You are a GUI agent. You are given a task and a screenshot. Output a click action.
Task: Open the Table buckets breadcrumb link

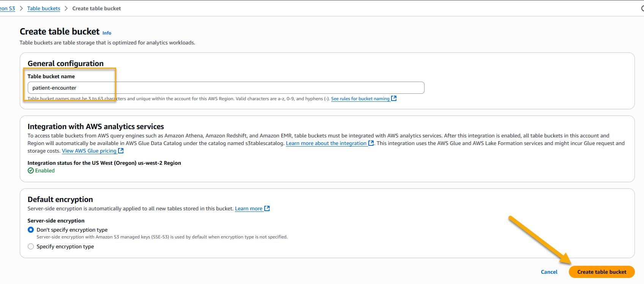tap(44, 8)
